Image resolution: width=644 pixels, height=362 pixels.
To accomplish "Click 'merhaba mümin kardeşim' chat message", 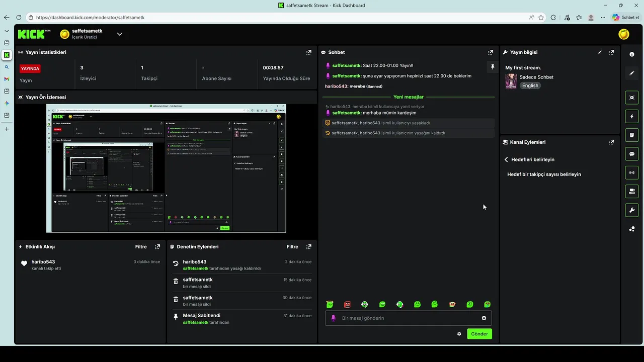I will pos(389,113).
